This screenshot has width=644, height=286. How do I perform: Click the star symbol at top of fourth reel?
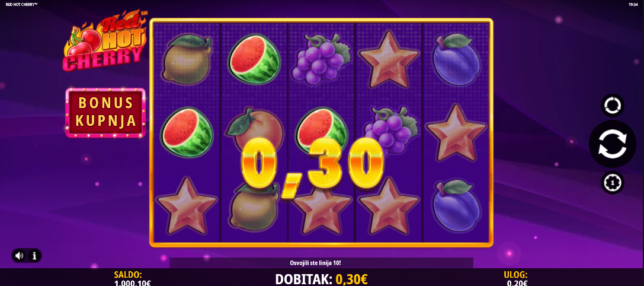[389, 59]
